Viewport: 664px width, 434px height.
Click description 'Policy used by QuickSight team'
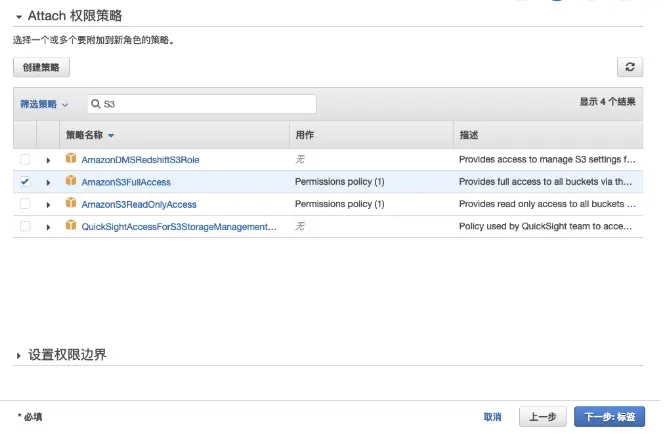pos(545,227)
